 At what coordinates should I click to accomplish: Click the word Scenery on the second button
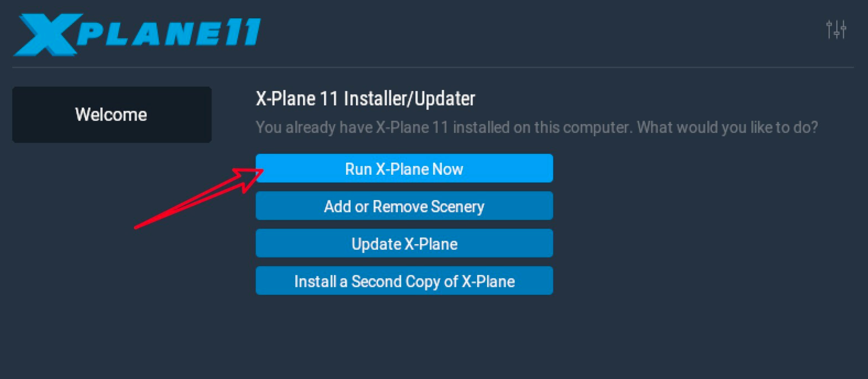(x=458, y=207)
